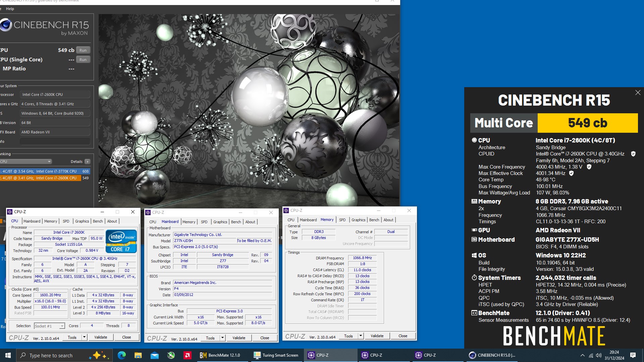Open the volume tray icon
This screenshot has width=644, height=362.
[599, 355]
